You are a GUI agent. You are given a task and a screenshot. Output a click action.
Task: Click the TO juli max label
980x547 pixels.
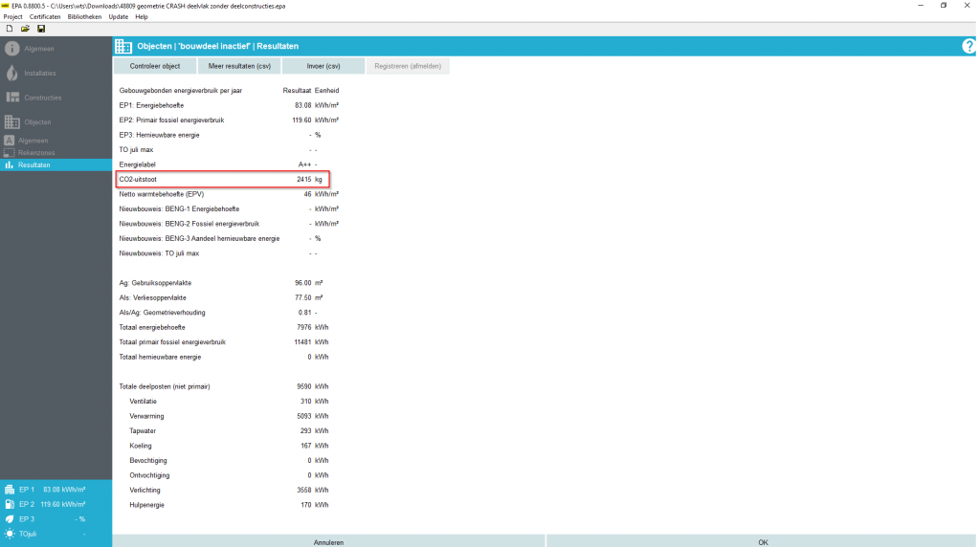pos(136,150)
